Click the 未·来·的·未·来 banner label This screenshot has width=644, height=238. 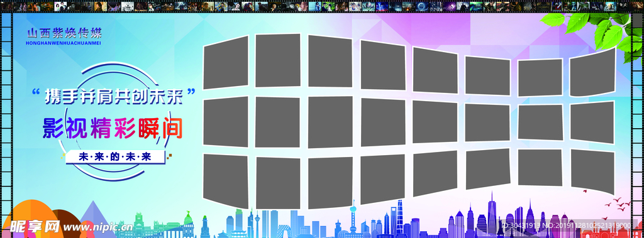[116, 157]
